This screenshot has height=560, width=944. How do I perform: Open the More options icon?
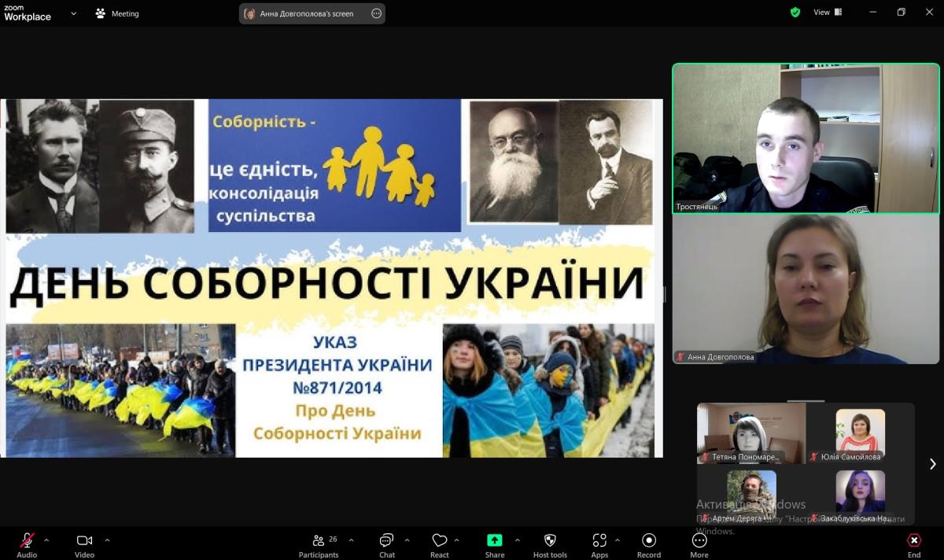coord(699,541)
